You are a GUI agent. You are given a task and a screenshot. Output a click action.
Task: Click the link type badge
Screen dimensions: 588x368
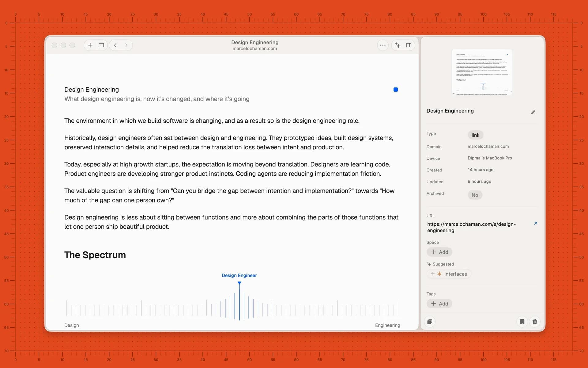[475, 135]
